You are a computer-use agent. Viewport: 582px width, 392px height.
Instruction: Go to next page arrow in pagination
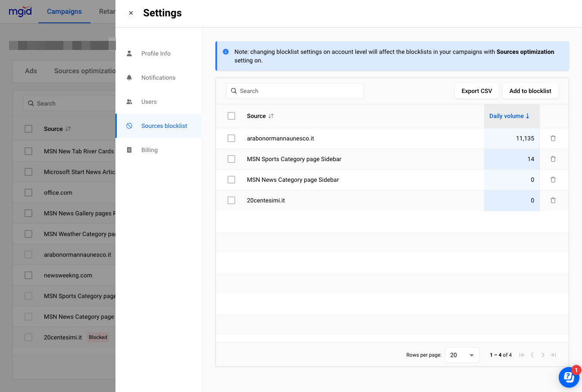pyautogui.click(x=543, y=355)
